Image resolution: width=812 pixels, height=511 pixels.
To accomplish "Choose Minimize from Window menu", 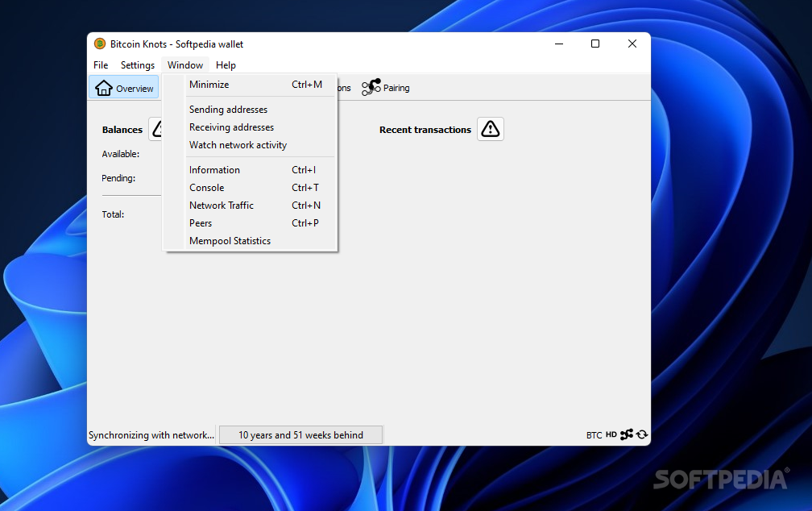I will click(x=250, y=85).
